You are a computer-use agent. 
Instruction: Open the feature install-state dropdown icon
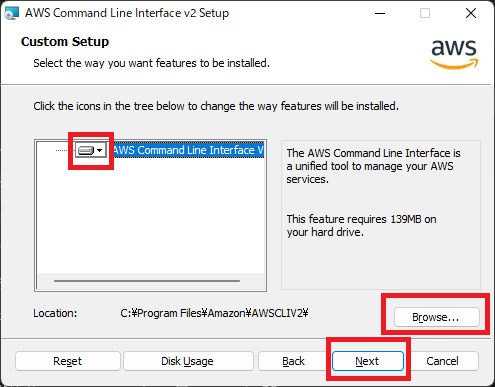(90, 150)
